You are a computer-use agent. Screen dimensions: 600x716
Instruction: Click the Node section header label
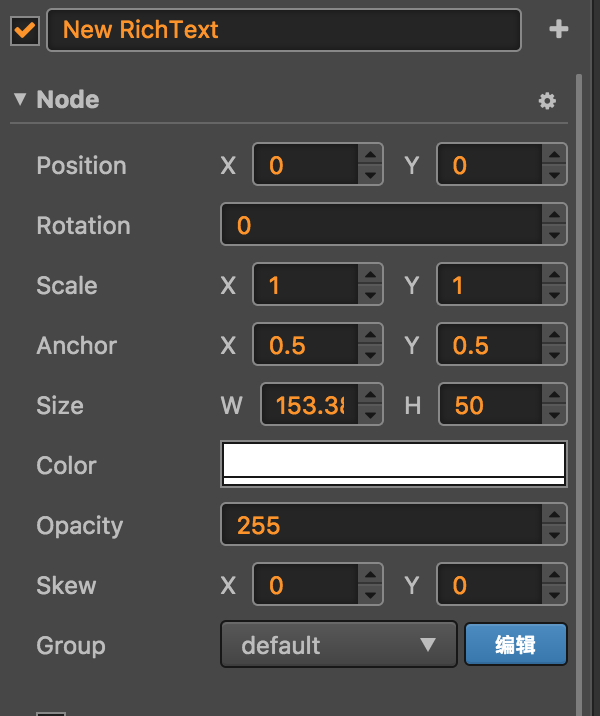(x=68, y=100)
